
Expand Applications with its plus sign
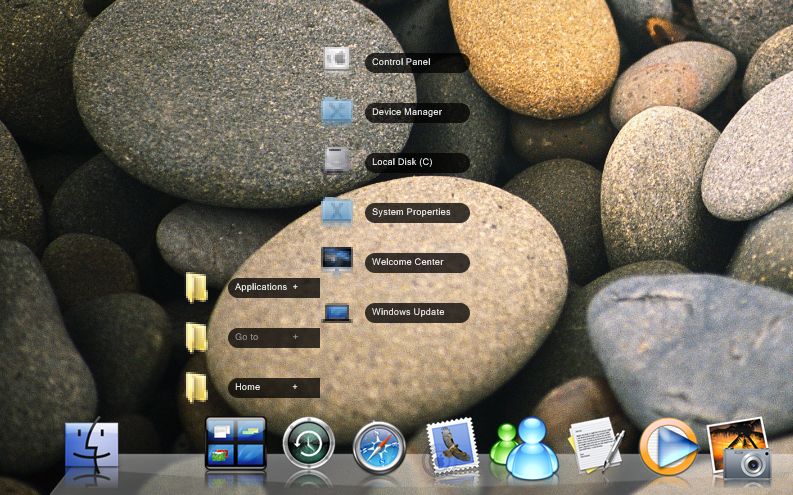(295, 287)
